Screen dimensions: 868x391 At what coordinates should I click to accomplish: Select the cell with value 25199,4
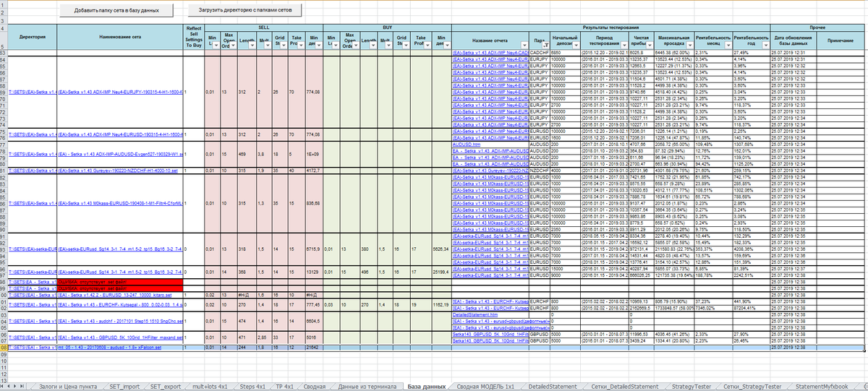click(441, 272)
